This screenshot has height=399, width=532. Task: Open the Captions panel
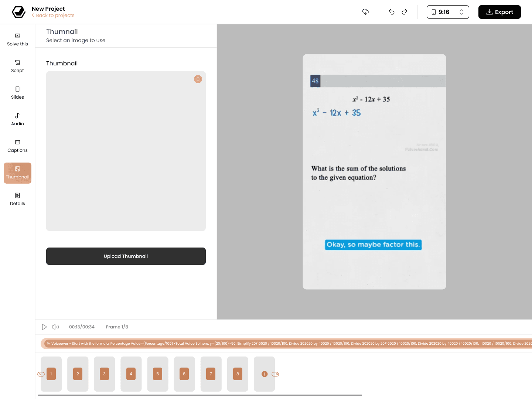(17, 146)
